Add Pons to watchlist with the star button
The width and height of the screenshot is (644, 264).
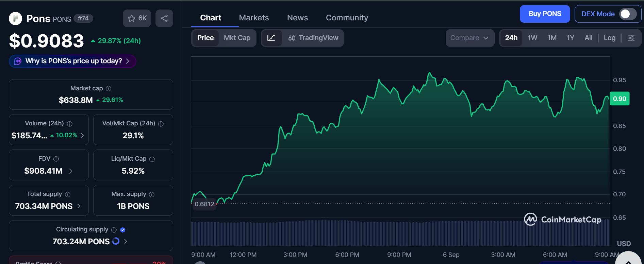coord(137,18)
